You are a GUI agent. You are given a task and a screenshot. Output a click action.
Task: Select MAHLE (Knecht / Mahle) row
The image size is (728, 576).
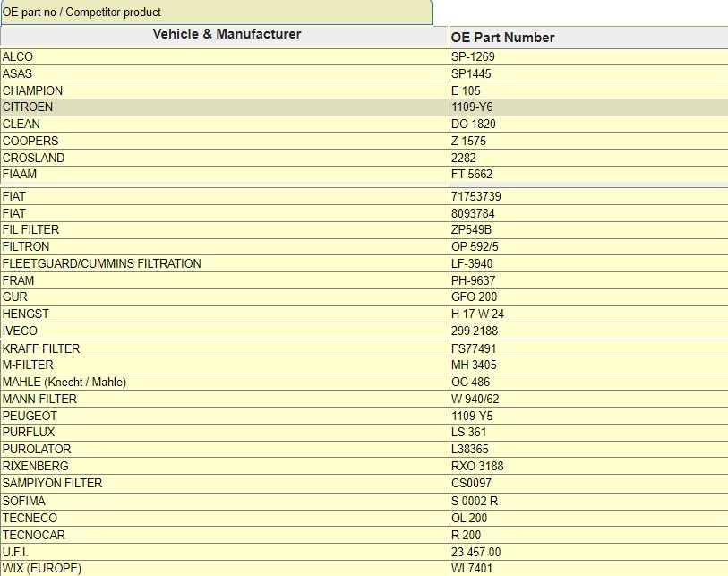point(364,382)
